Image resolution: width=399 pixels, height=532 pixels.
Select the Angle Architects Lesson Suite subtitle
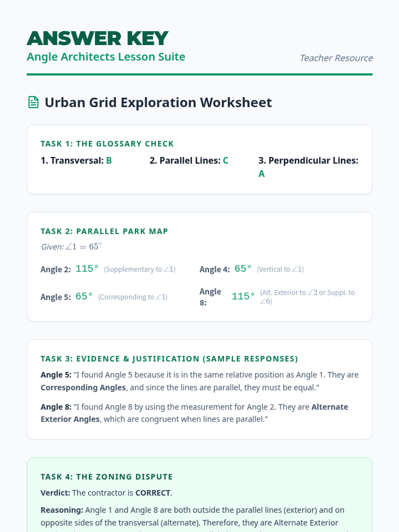[x=106, y=57]
